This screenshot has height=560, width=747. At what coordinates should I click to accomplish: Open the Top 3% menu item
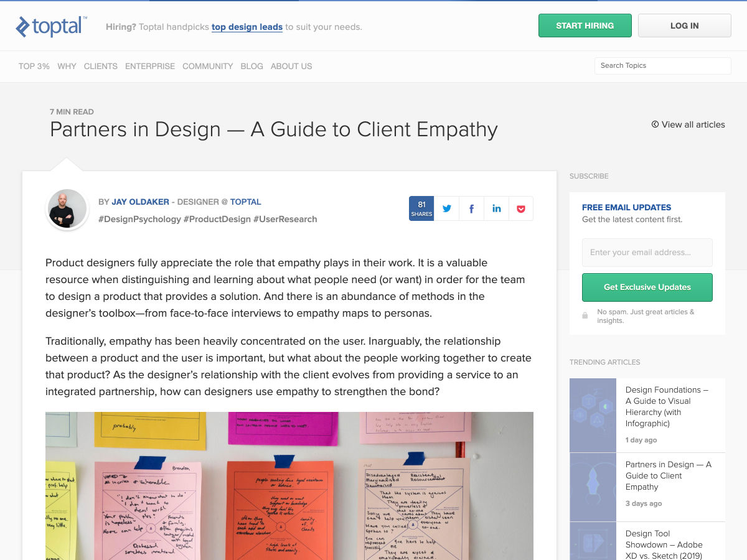point(34,66)
